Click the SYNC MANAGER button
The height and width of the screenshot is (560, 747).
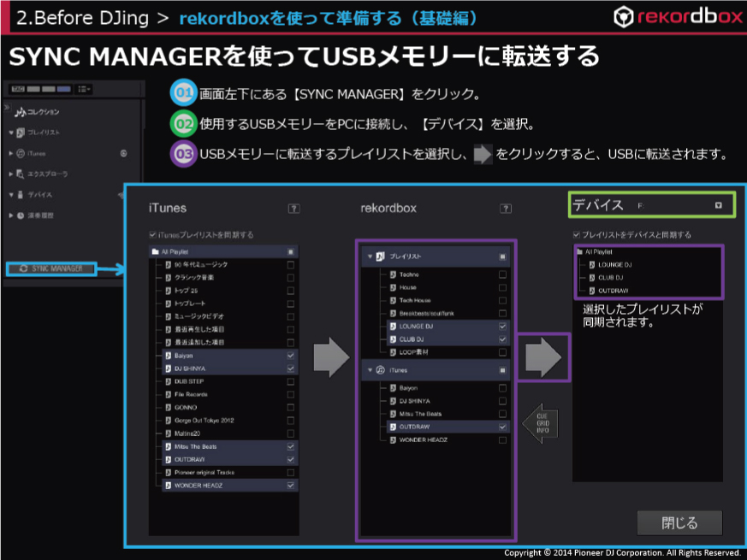(x=51, y=268)
